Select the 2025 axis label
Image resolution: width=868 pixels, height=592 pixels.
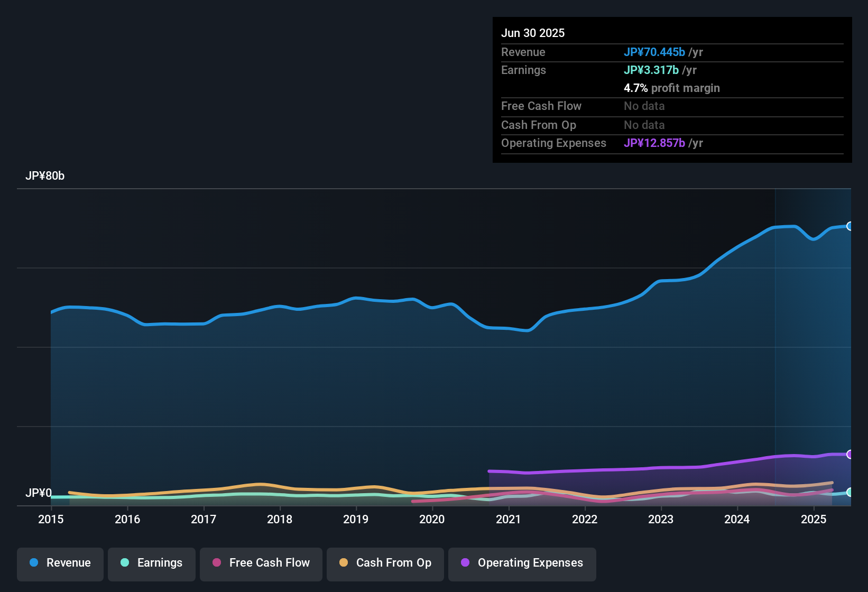(x=814, y=520)
